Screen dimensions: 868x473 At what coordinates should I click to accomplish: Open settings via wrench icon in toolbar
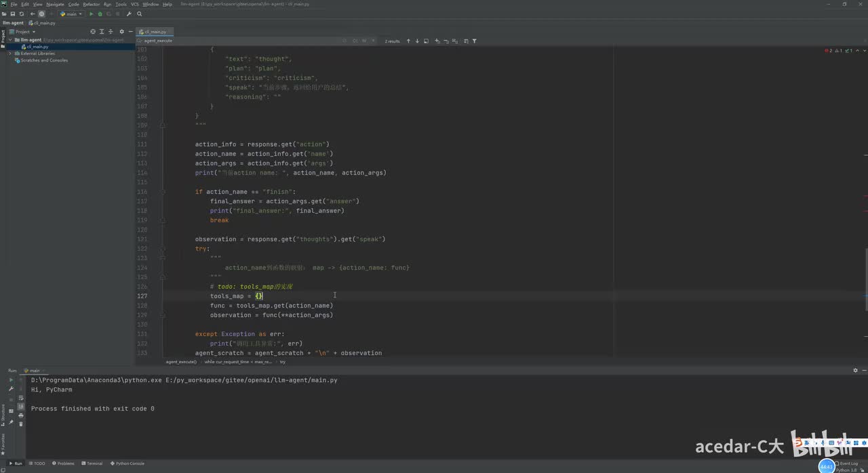129,14
